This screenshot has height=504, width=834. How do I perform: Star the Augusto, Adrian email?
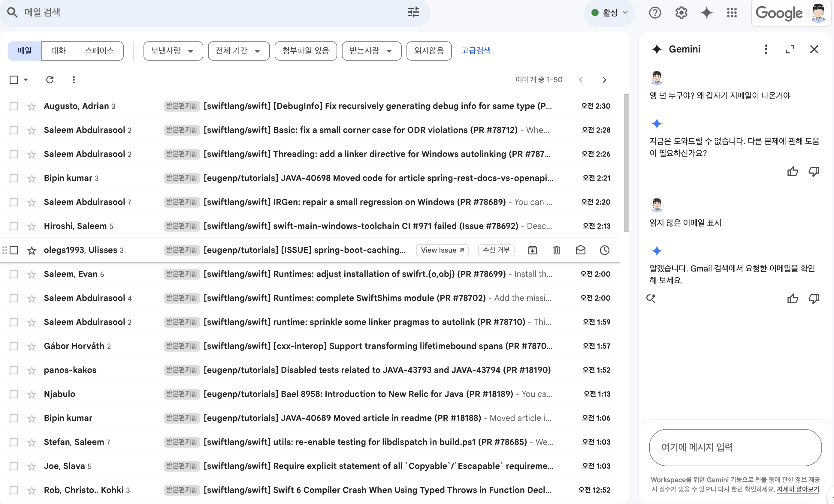(32, 106)
